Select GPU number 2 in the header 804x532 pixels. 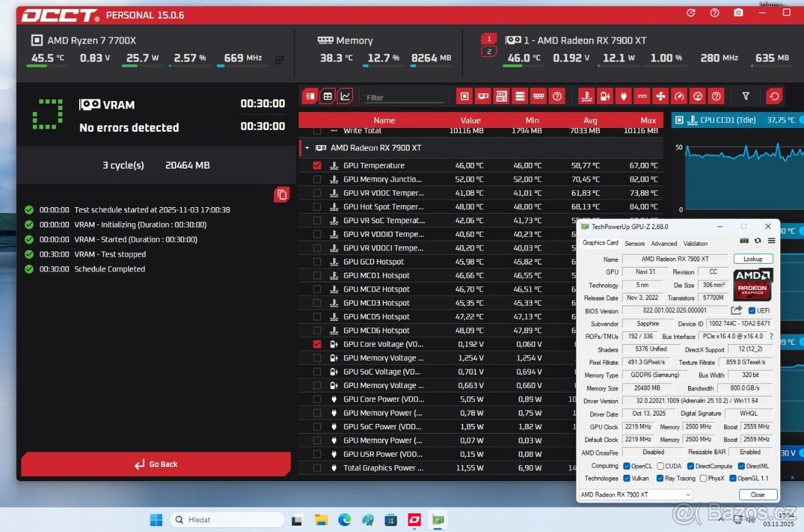coord(488,52)
